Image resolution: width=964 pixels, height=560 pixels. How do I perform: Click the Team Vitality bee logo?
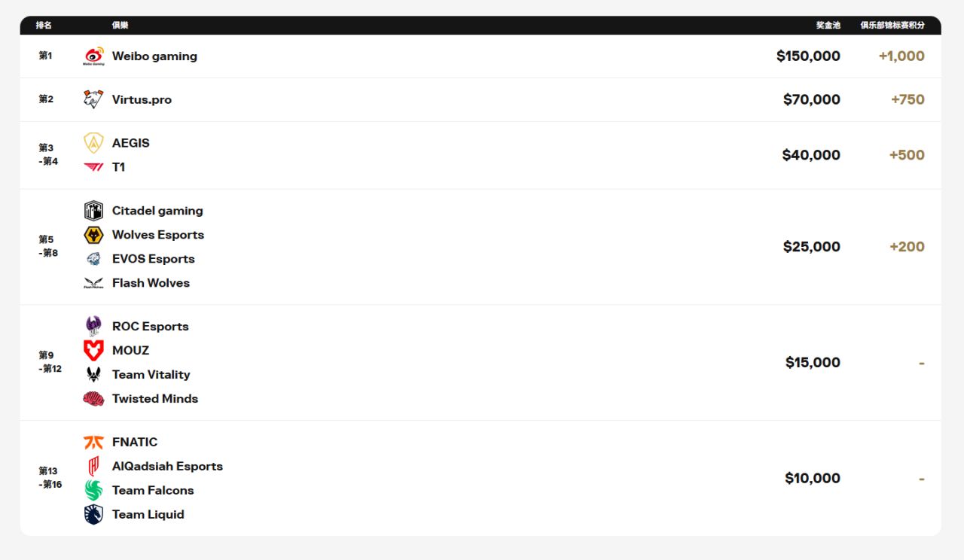pos(93,375)
